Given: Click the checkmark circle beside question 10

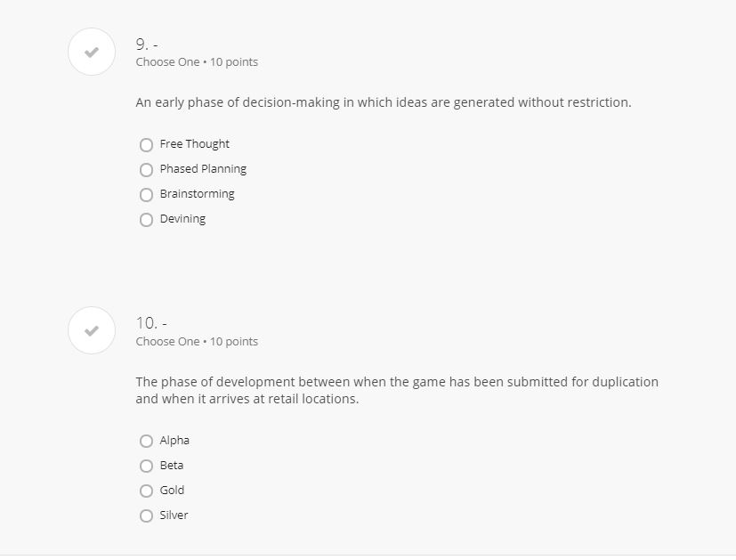Looking at the screenshot, I should point(92,330).
